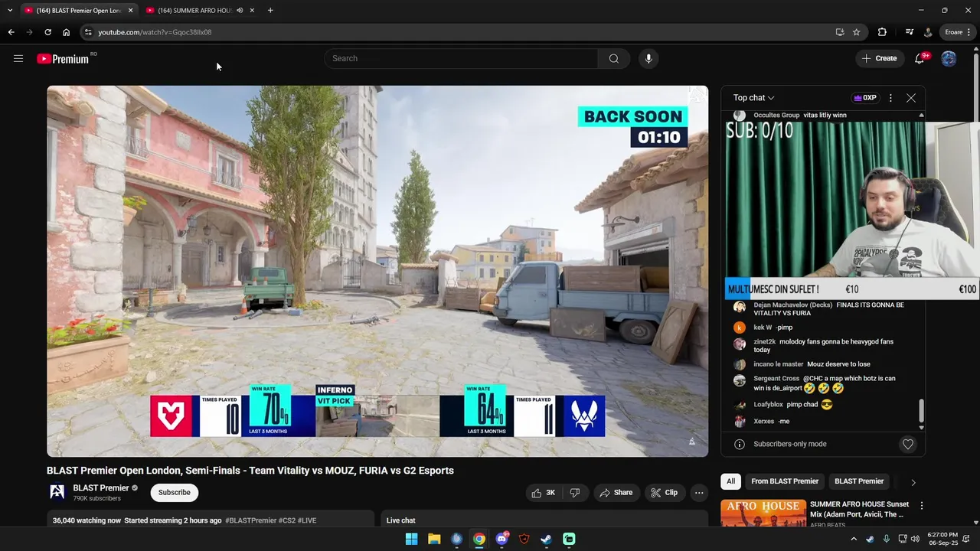This screenshot has height=551, width=980.
Task: View site information icon in address bar
Action: point(88,32)
